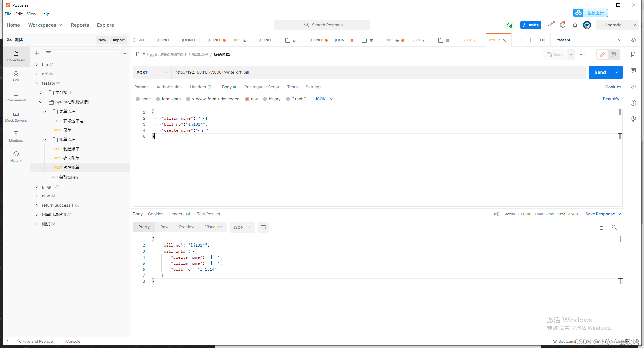
Task: Open the Save dropdown arrow
Action: (x=571, y=55)
